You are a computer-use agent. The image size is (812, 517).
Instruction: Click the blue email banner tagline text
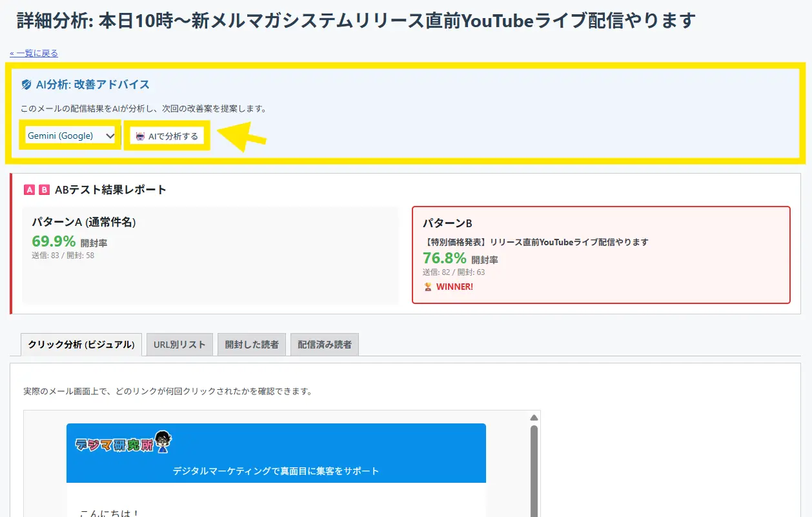coord(276,471)
